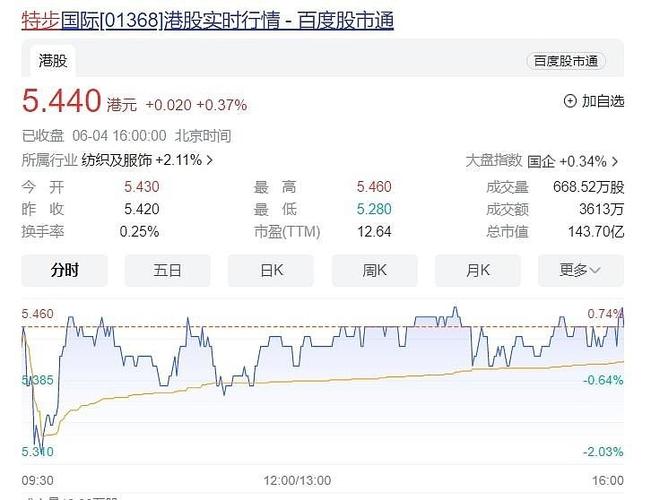The height and width of the screenshot is (500, 651).
Task: Click the 成交额 value 3613万
Action: pos(602,209)
